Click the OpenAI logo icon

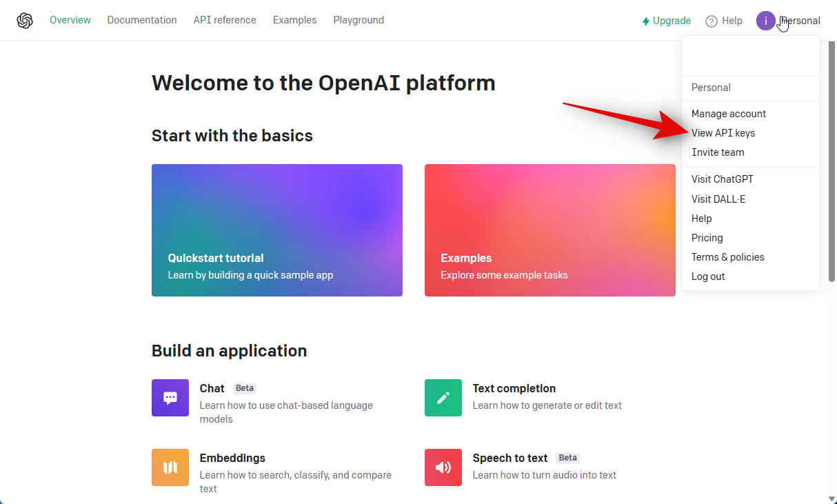click(25, 21)
